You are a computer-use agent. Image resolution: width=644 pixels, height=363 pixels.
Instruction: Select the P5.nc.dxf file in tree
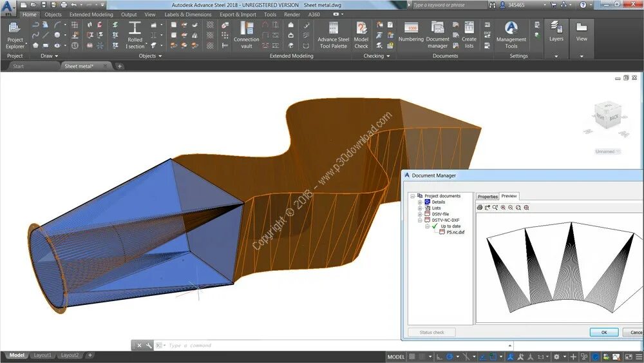pos(455,232)
